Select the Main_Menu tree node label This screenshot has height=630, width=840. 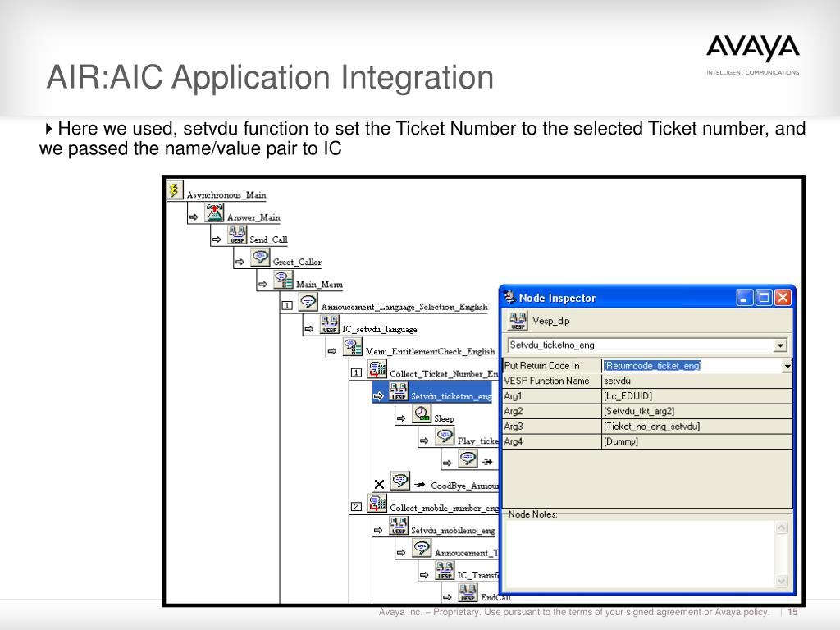click(x=319, y=285)
